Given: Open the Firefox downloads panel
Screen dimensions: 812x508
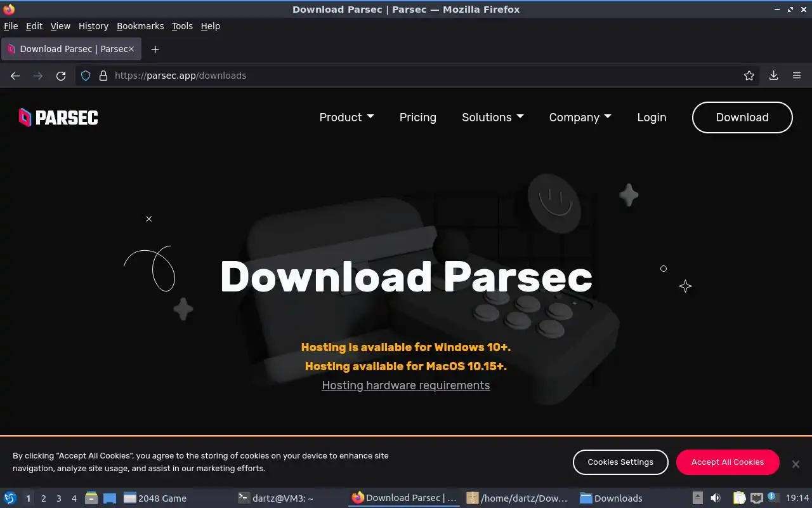Looking at the screenshot, I should (774, 76).
